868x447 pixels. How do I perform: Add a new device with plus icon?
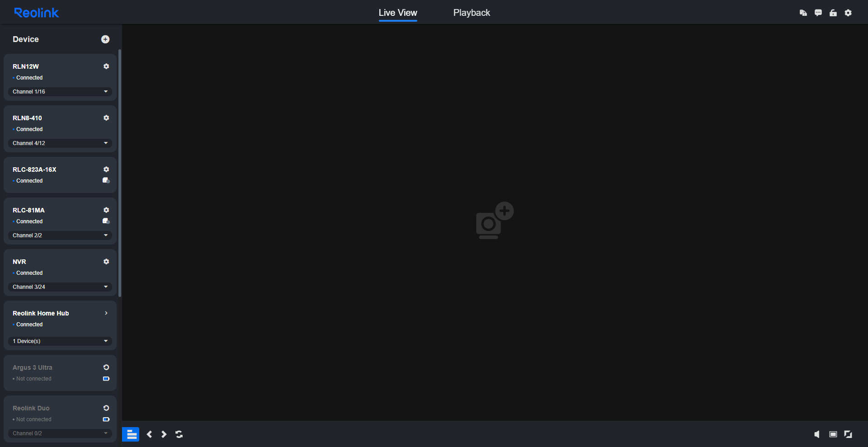pyautogui.click(x=105, y=39)
